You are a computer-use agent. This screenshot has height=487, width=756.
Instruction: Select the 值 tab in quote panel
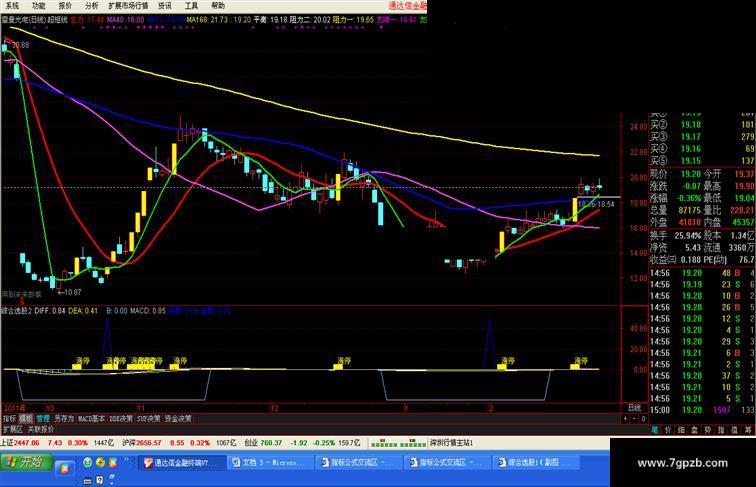pos(734,429)
